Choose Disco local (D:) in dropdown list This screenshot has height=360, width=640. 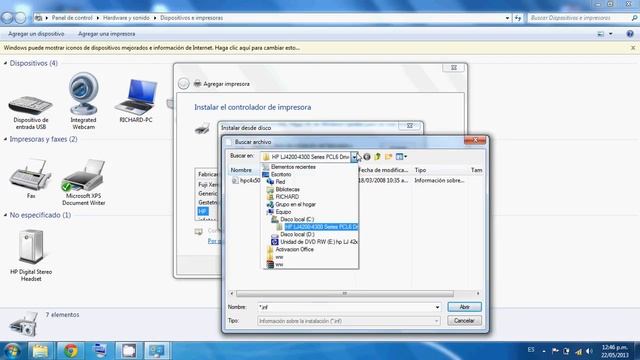tap(297, 234)
